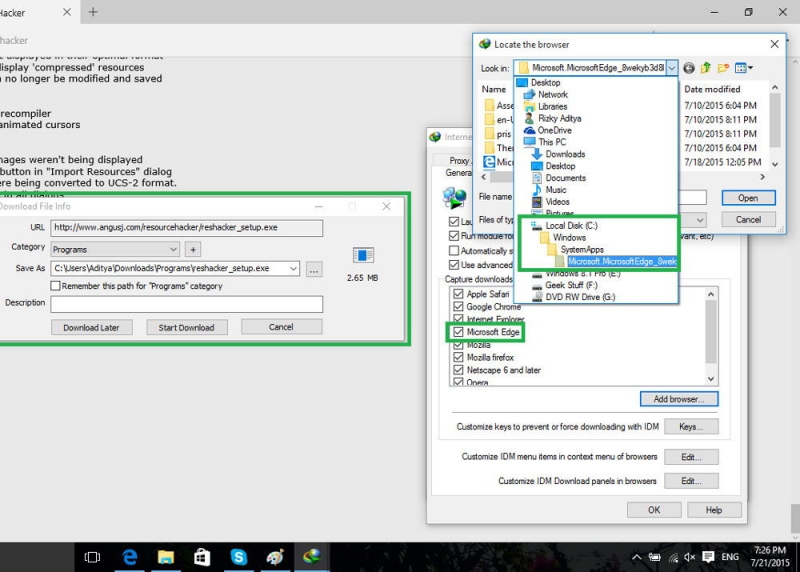
Task: Click the browse ellipsis button beside Save As
Action: [314, 269]
